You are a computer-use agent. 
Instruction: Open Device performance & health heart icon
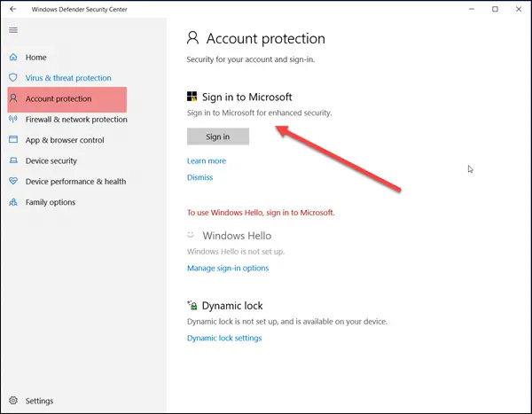pos(13,181)
